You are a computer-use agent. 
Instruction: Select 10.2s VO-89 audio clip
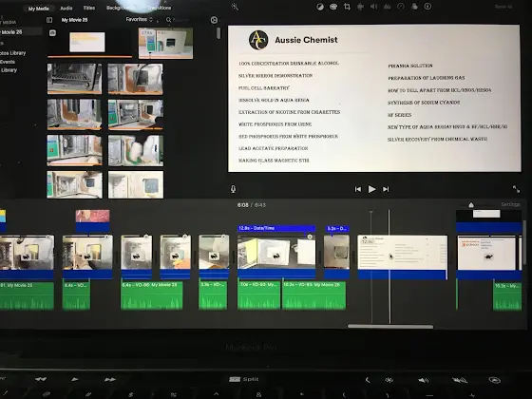314,295
